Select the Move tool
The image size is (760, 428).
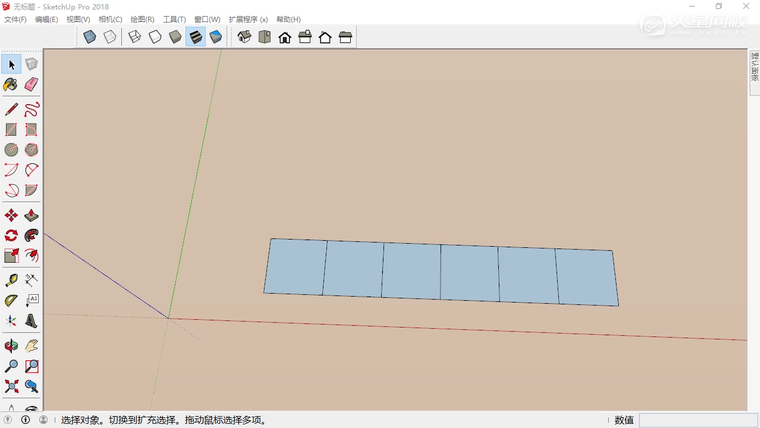pyautogui.click(x=11, y=215)
